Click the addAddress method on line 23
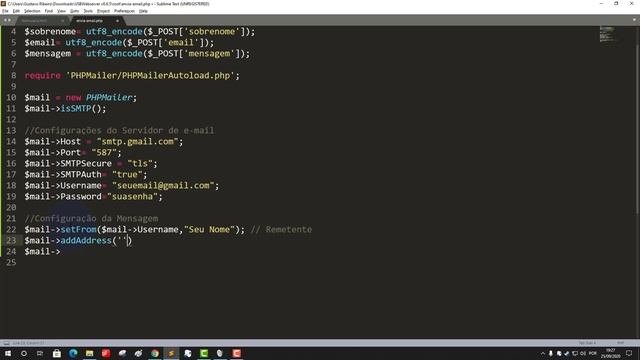This screenshot has height=360, width=640. (x=86, y=240)
